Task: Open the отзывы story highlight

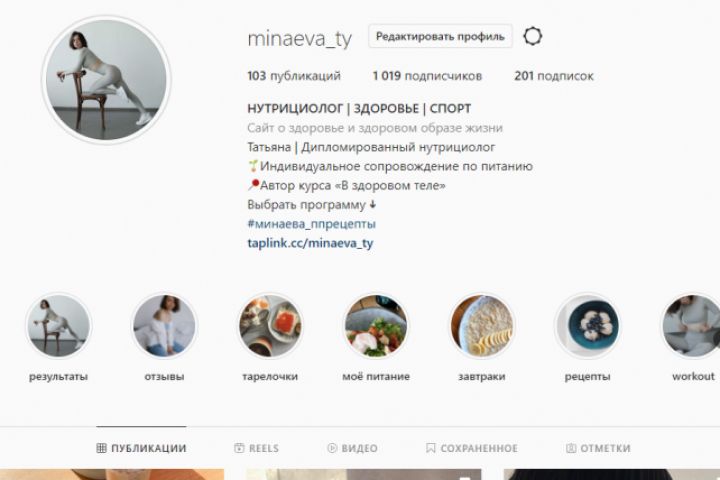Action: (164, 326)
